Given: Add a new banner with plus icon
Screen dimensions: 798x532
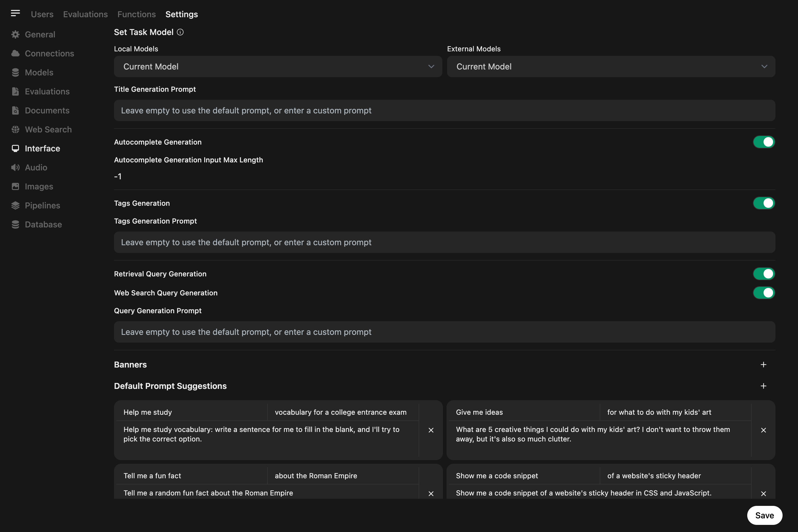Looking at the screenshot, I should click(x=763, y=365).
